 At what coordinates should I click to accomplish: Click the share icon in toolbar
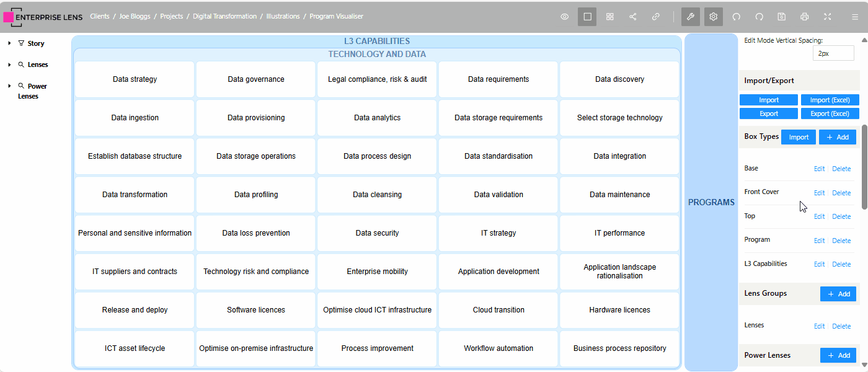(x=633, y=17)
